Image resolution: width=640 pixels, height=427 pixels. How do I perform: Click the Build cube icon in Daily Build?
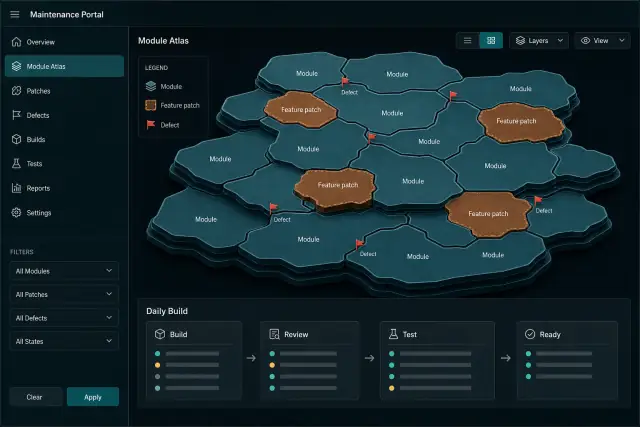point(160,334)
